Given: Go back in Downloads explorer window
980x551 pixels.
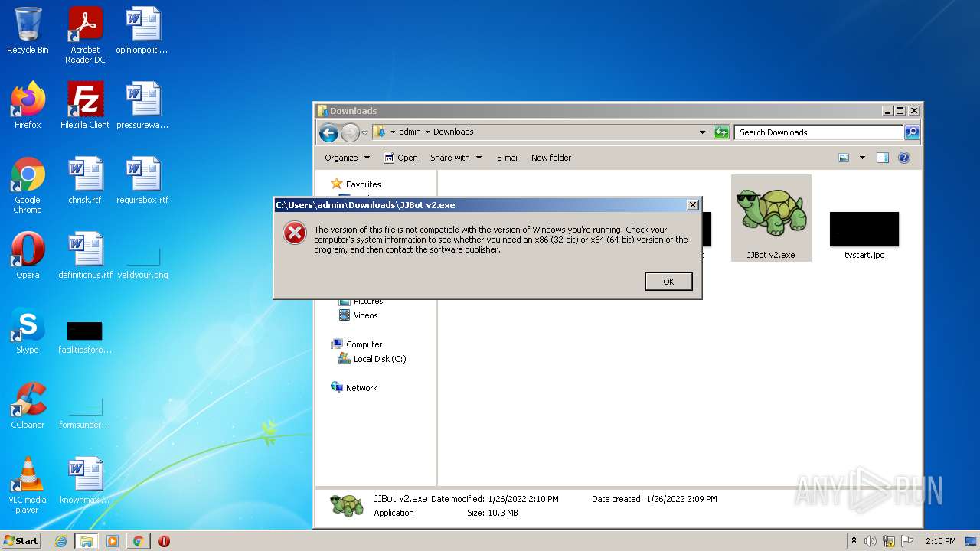Looking at the screenshot, I should coord(328,132).
